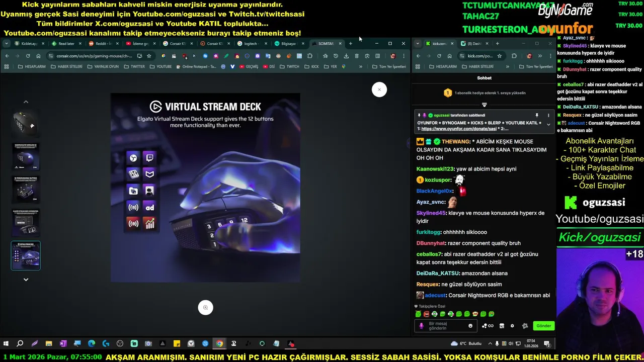The image size is (644, 362).
Task: Open volume control in system tray
Action: coord(511,344)
